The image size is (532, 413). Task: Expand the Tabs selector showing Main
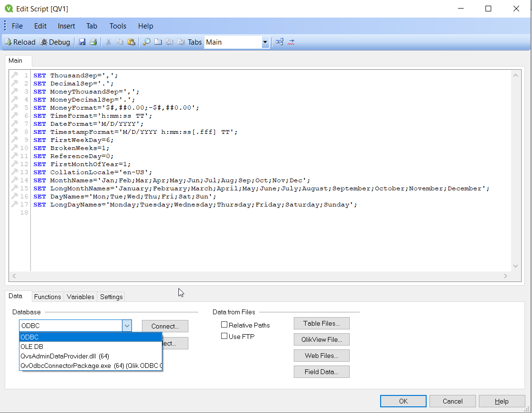pos(265,42)
